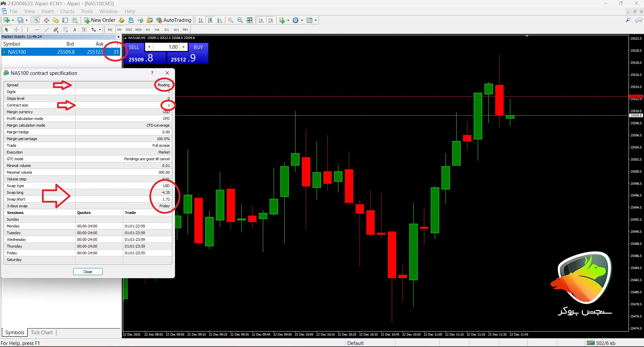
Task: Expand the Templates dropdown arrow
Action: tap(316, 20)
